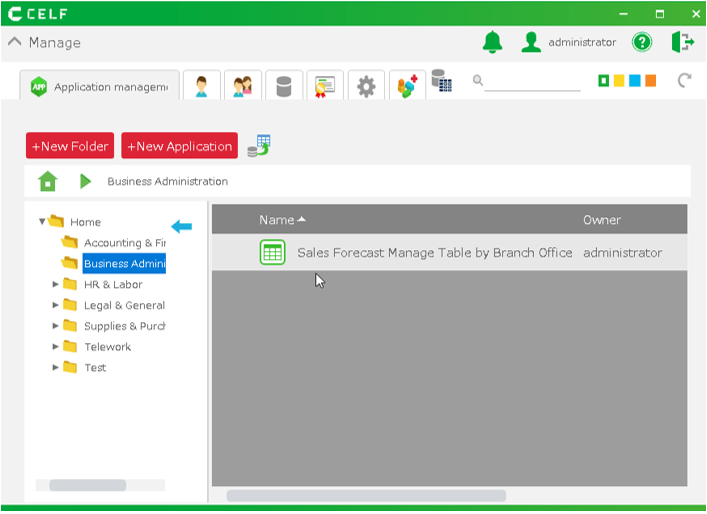The width and height of the screenshot is (707, 514).
Task: Open the database cylinder tab
Action: coord(284,86)
